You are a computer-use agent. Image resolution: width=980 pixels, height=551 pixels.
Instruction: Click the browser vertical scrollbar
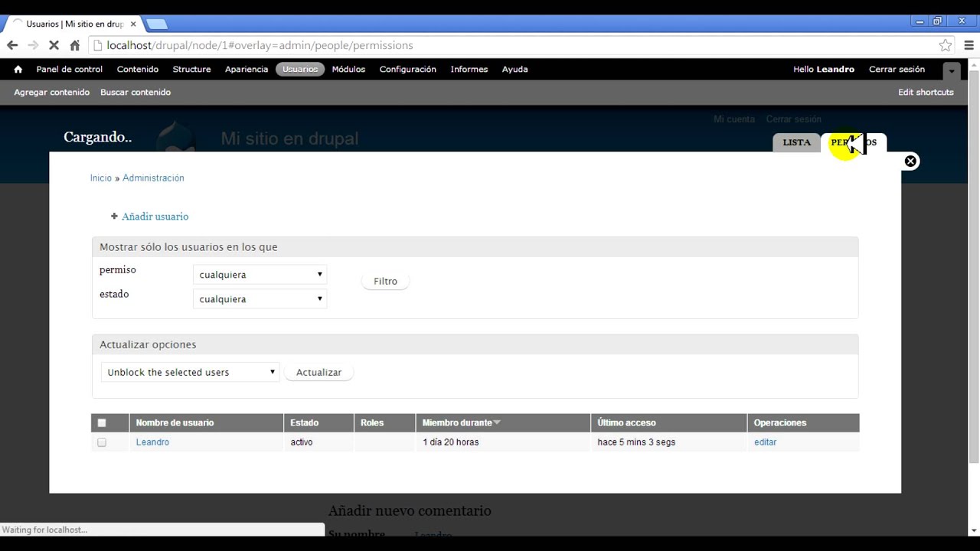(973, 266)
